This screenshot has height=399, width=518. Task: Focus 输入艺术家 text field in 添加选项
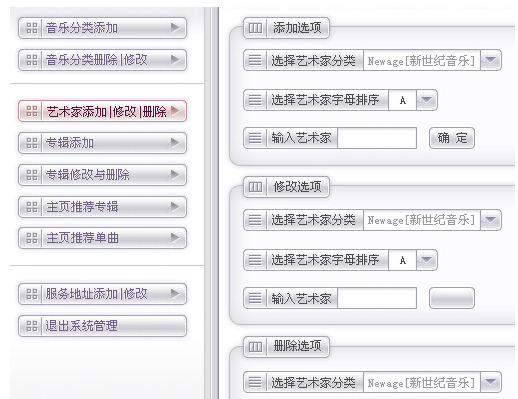377,138
